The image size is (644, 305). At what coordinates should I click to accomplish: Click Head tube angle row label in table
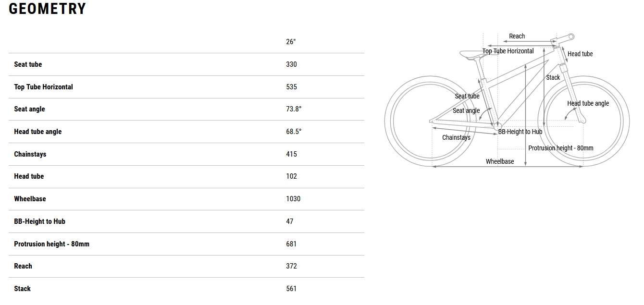pos(38,132)
